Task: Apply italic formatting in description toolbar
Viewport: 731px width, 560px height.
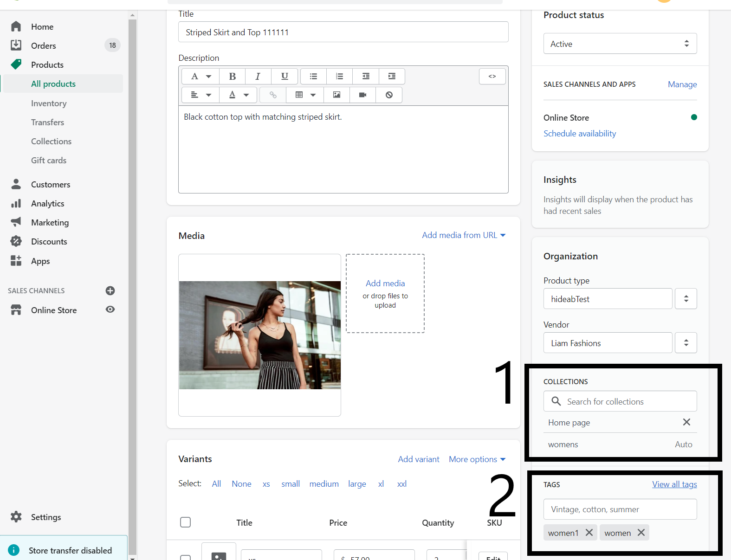Action: pyautogui.click(x=258, y=76)
